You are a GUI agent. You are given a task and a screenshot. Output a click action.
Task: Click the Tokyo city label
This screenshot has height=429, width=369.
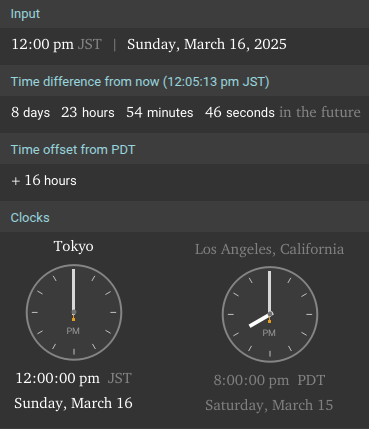pyautogui.click(x=74, y=247)
